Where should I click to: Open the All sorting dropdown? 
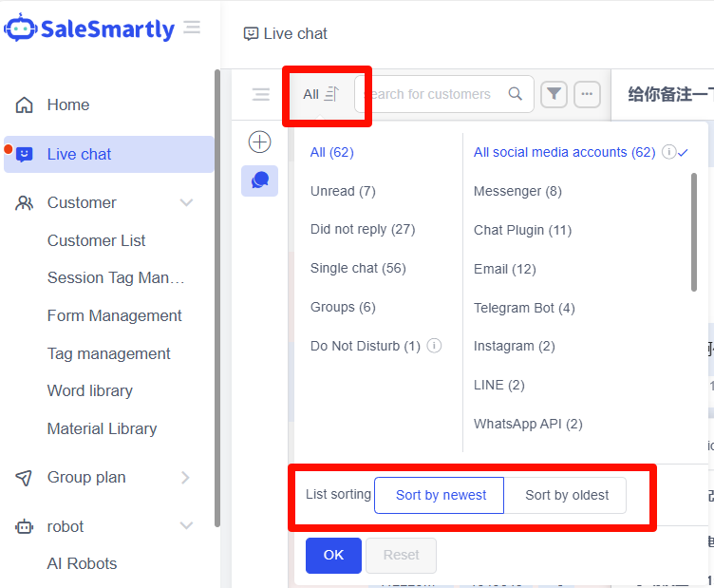(x=320, y=94)
